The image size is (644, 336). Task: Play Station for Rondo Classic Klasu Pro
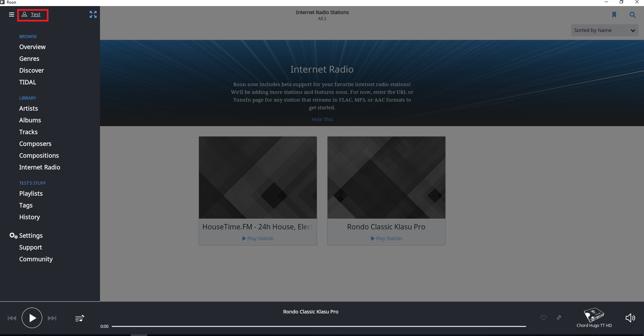386,238
